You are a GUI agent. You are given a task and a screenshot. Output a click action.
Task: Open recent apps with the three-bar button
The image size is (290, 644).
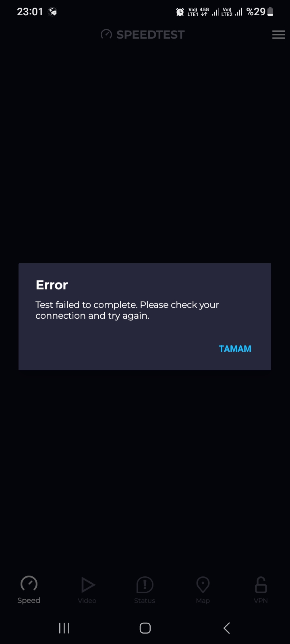click(x=64, y=628)
